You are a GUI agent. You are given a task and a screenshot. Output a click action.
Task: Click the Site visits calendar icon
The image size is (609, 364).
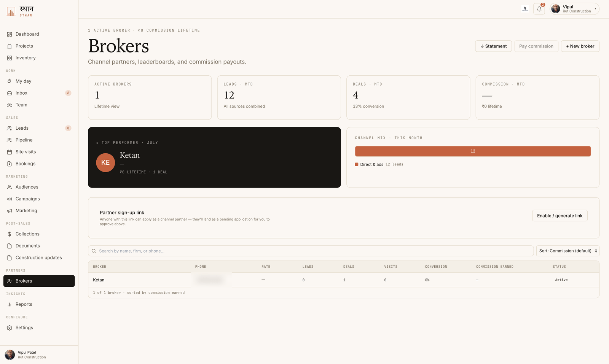pyautogui.click(x=10, y=152)
